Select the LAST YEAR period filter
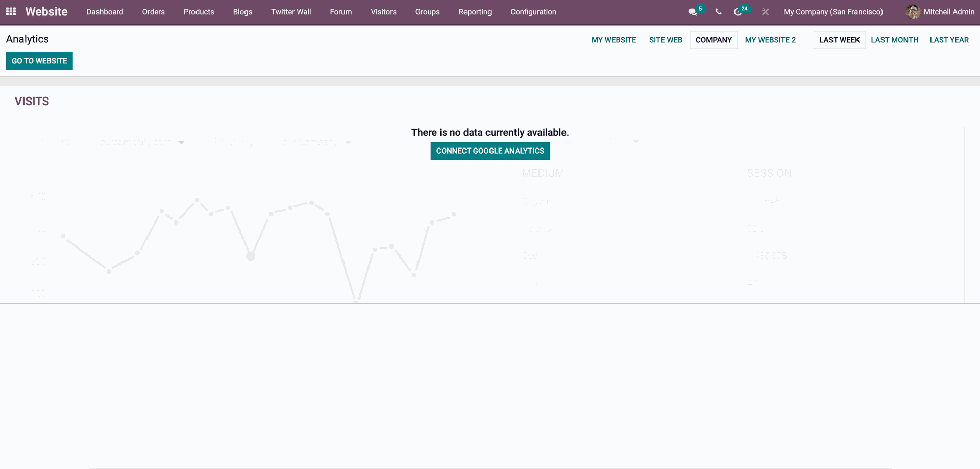This screenshot has height=469, width=980. click(x=949, y=40)
